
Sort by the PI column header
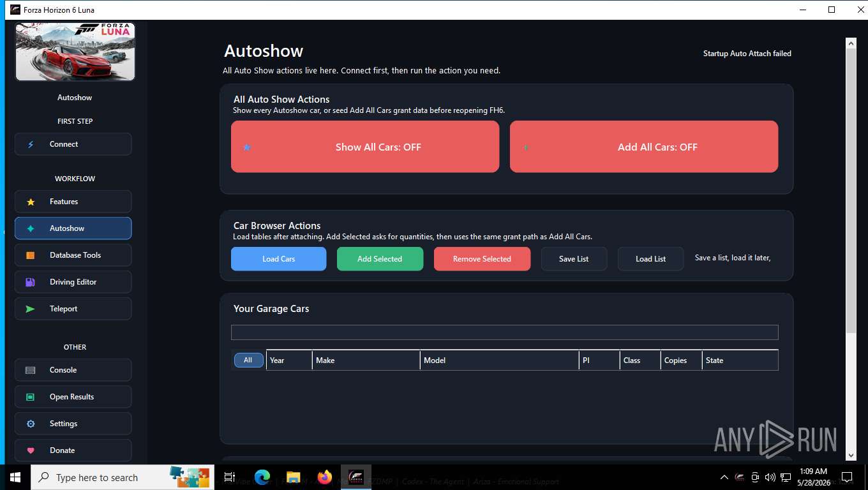599,360
